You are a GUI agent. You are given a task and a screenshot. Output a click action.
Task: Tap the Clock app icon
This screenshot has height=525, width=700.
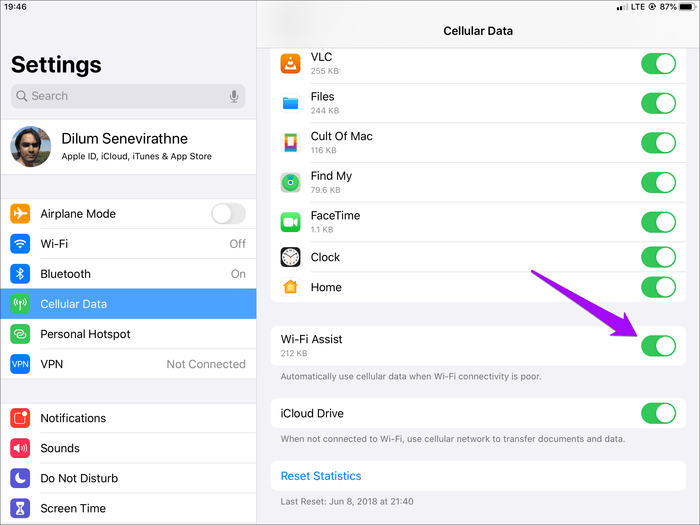tap(290, 257)
